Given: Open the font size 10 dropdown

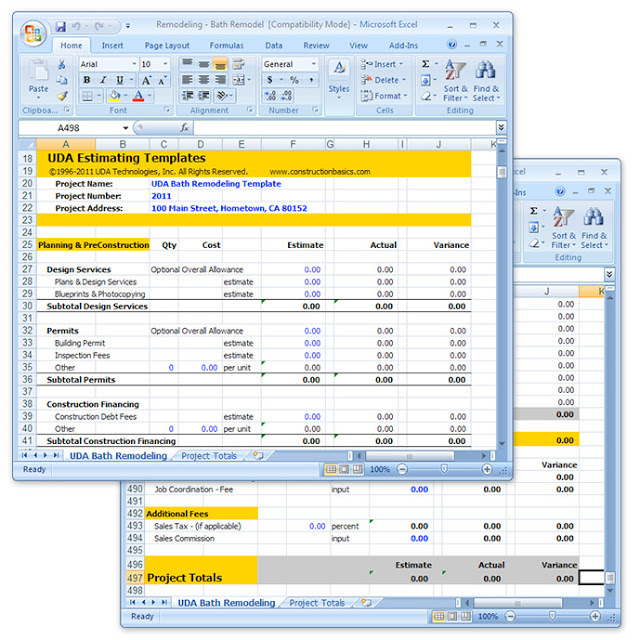Looking at the screenshot, I should 165,64.
